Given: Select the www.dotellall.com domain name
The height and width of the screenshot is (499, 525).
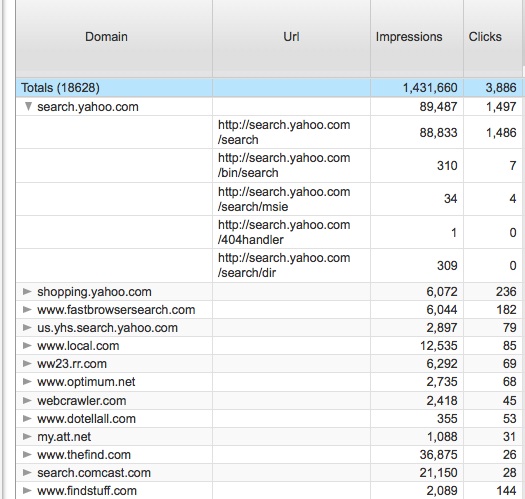Looking at the screenshot, I should tap(86, 419).
